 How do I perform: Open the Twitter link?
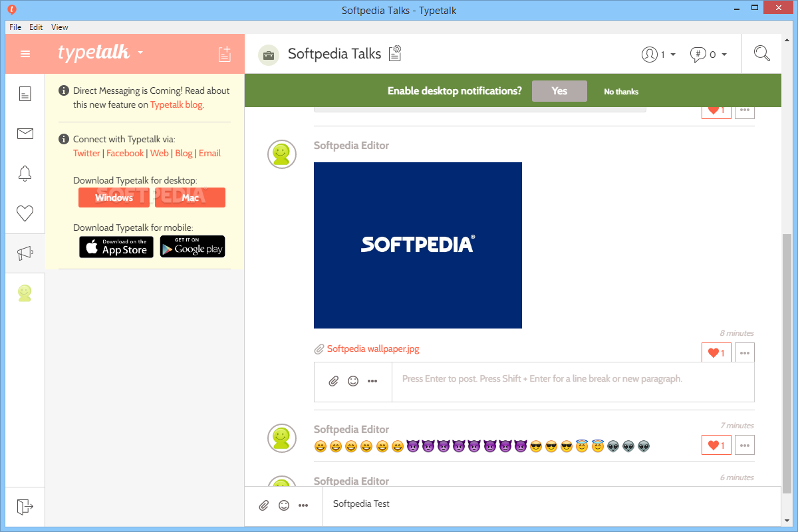tap(86, 153)
